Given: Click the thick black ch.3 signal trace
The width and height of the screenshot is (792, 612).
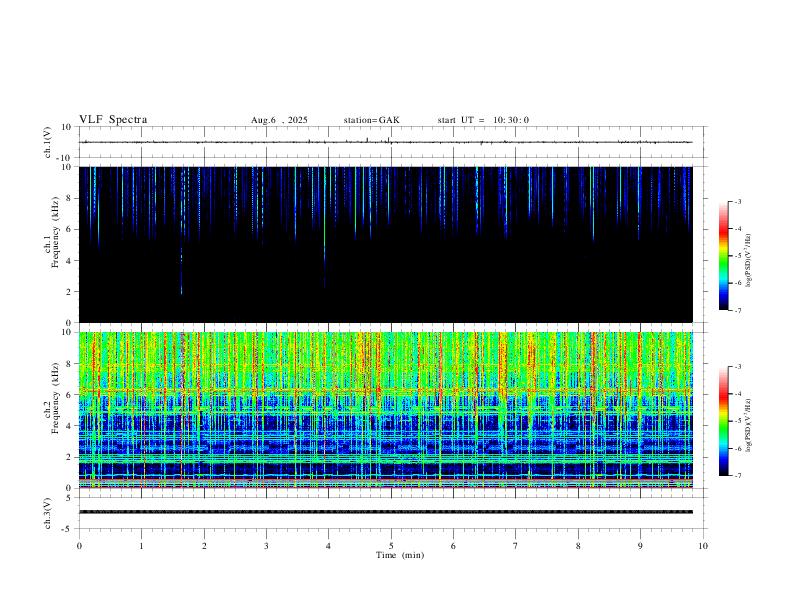Looking at the screenshot, I should (x=385, y=512).
